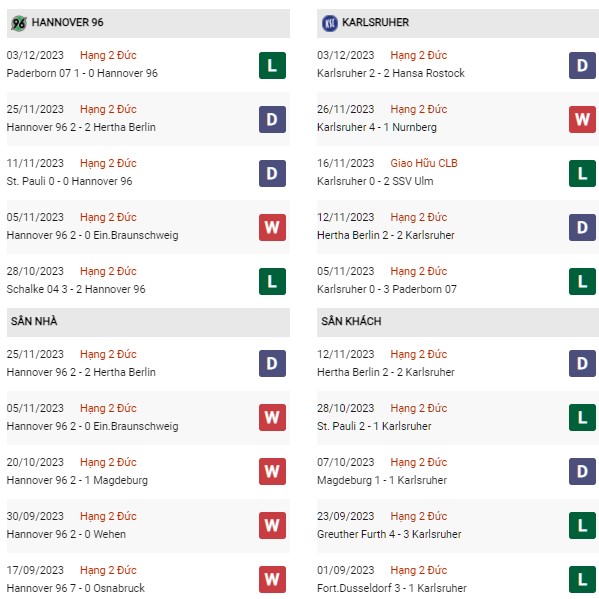Click the D badge for Magdeburg 1-1 Karlsruher
This screenshot has height=599, width=599.
pyautogui.click(x=582, y=471)
